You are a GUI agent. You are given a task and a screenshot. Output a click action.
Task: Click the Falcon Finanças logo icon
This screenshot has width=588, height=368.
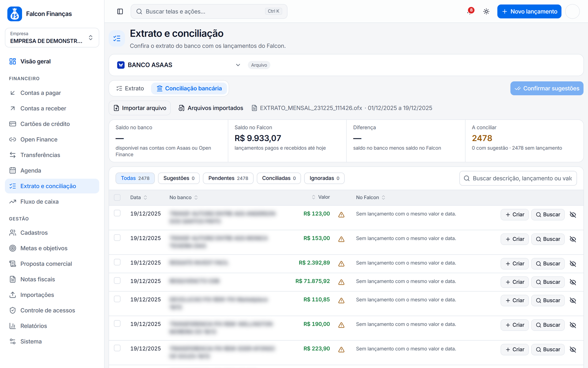coord(14,14)
